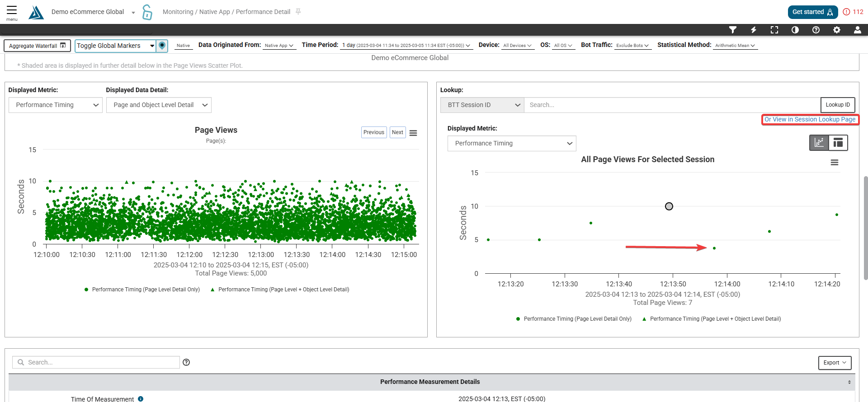The image size is (868, 402).
Task: Open View in Session Lookup Page link
Action: click(x=810, y=120)
